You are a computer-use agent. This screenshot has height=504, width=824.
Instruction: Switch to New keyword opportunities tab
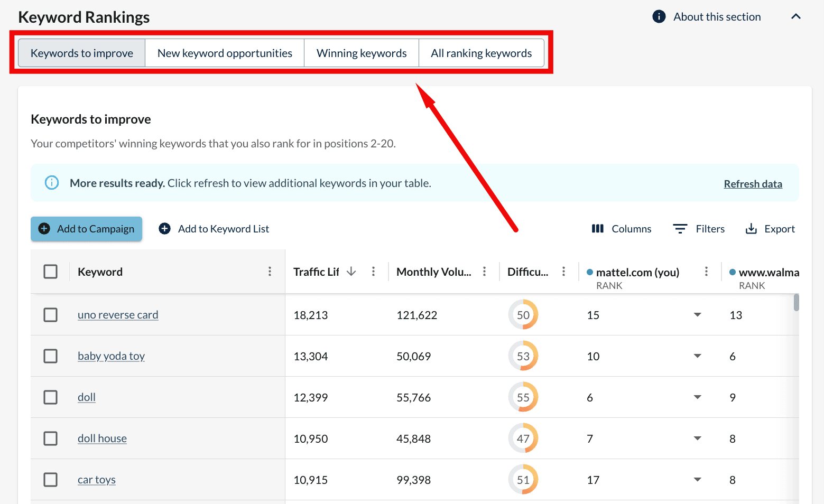click(x=225, y=53)
